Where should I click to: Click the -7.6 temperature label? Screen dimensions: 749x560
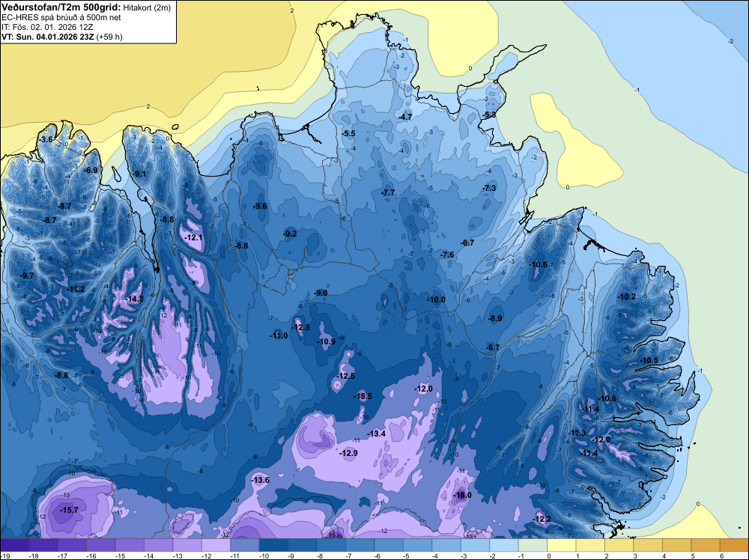coord(447,255)
